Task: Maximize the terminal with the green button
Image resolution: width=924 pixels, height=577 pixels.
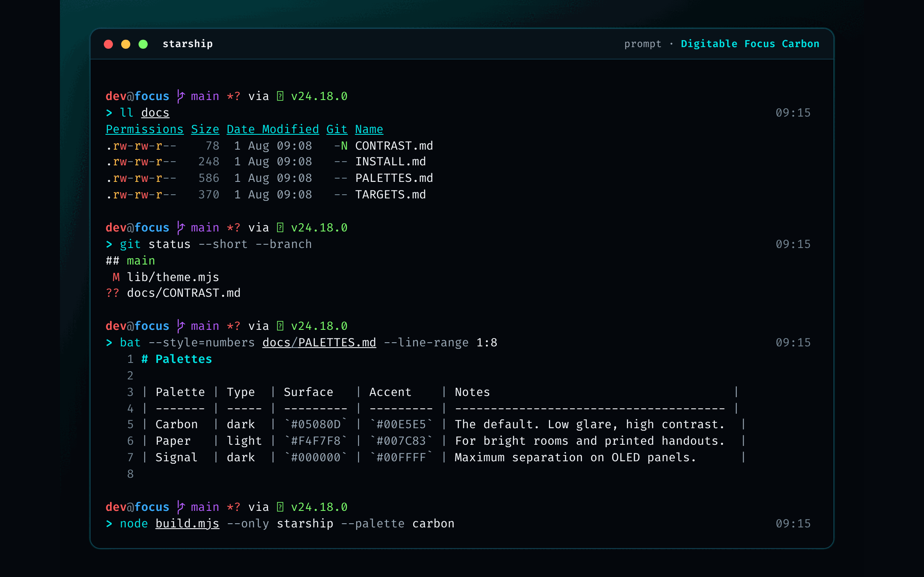Action: [x=143, y=44]
